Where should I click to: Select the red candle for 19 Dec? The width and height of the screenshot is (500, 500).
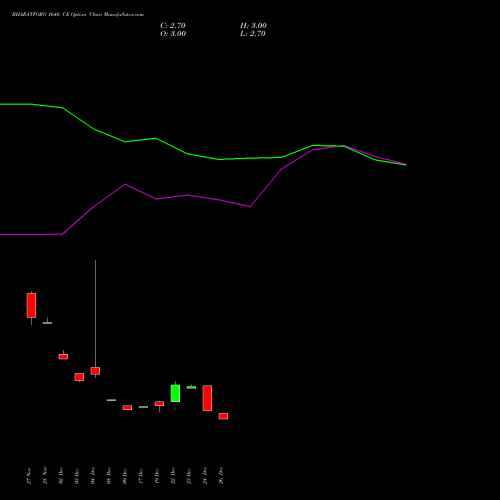[159, 404]
